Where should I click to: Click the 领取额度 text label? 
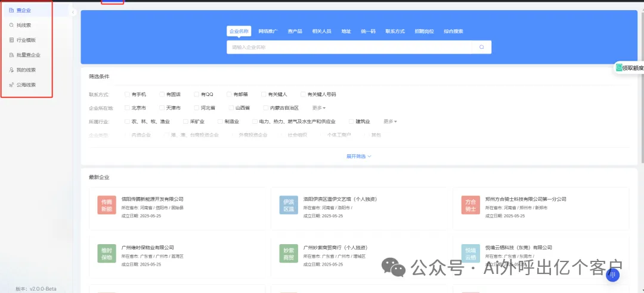click(633, 68)
